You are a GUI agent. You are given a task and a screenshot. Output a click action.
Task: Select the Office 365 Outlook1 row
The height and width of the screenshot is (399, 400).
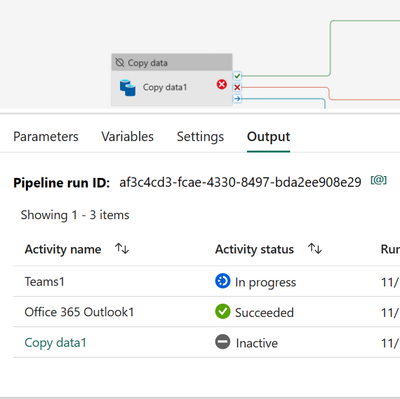[x=207, y=312]
